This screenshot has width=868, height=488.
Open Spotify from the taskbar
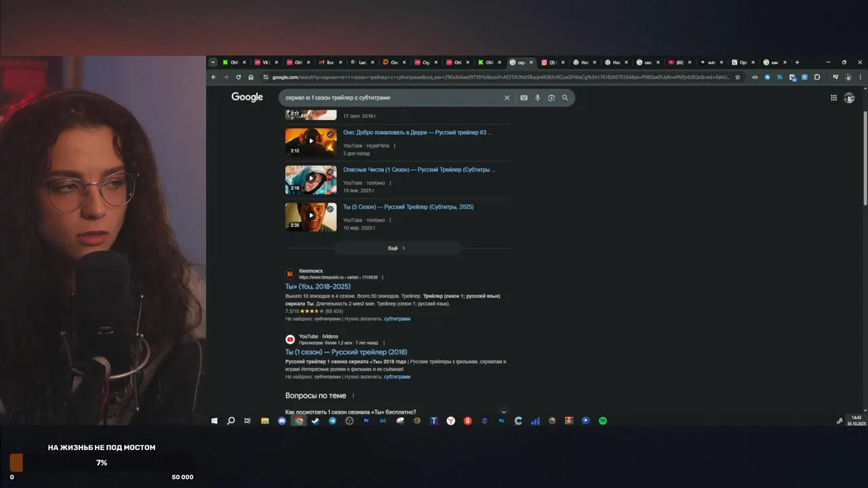(x=603, y=421)
